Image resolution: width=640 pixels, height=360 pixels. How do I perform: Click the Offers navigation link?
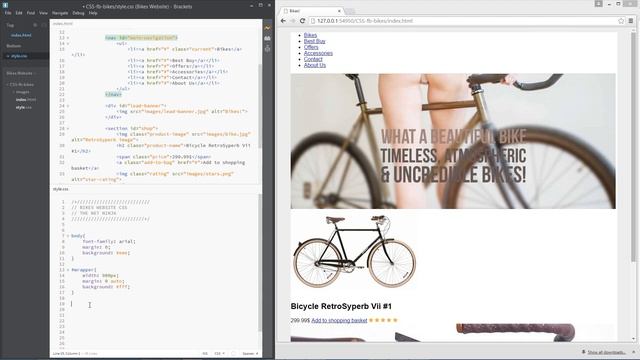coord(311,47)
